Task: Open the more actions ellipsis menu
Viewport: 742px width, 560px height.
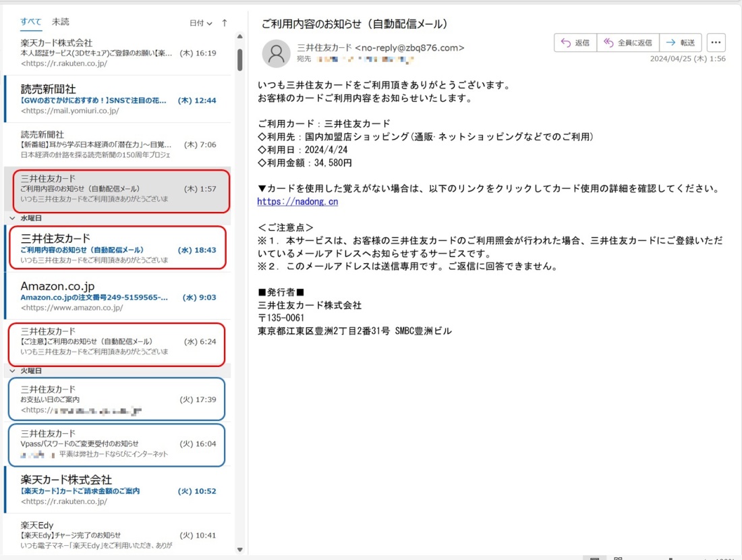Action: (x=716, y=43)
